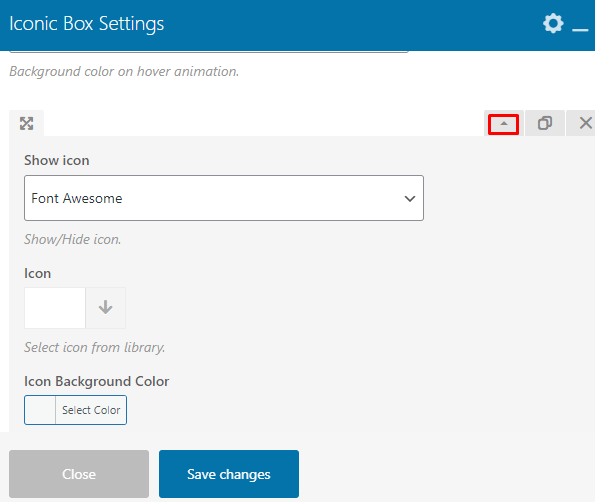Expand the icon library with the down arrow
The height and width of the screenshot is (502, 595).
click(105, 307)
